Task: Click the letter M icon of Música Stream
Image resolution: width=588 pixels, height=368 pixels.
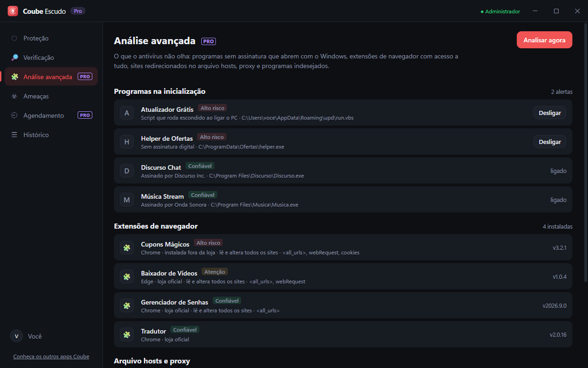Action: (127, 200)
